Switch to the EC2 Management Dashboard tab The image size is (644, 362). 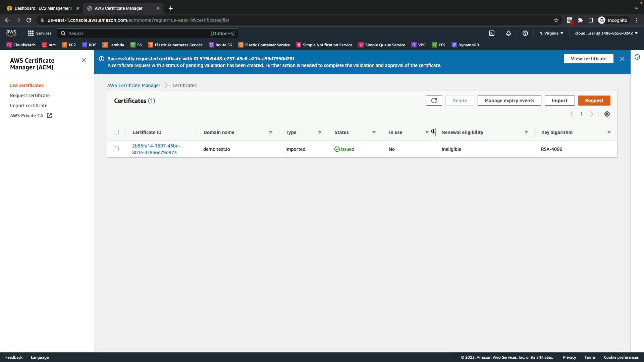tap(43, 8)
